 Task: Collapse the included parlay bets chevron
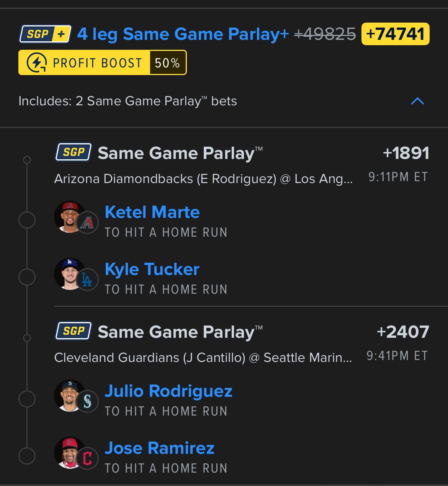pos(417,101)
